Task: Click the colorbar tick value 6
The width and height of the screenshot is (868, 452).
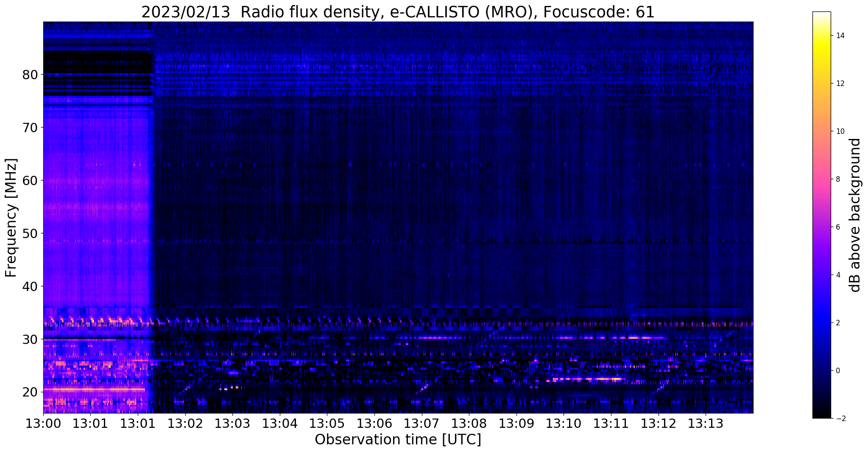Action: [837, 227]
